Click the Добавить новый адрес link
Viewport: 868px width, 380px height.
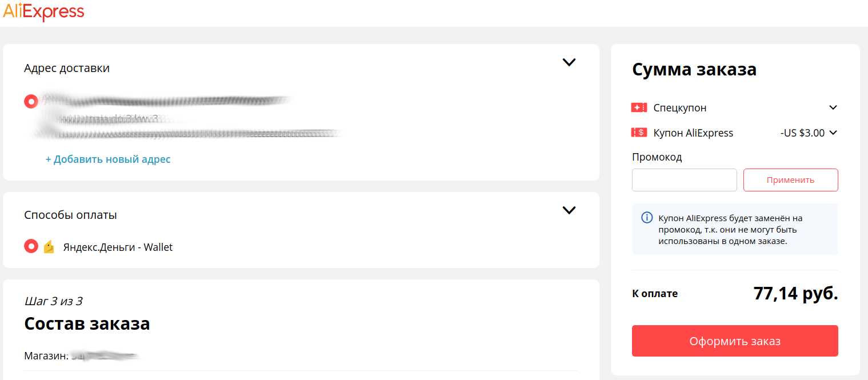pyautogui.click(x=108, y=159)
